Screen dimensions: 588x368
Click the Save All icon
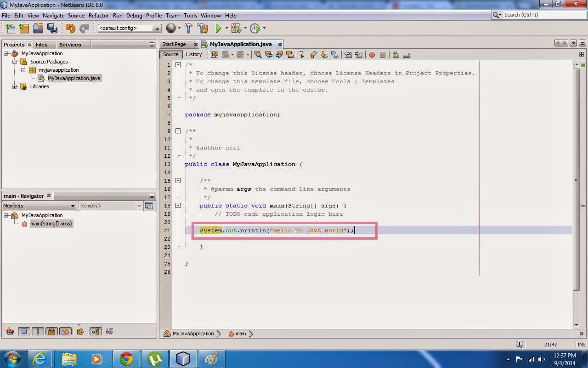[x=52, y=29]
